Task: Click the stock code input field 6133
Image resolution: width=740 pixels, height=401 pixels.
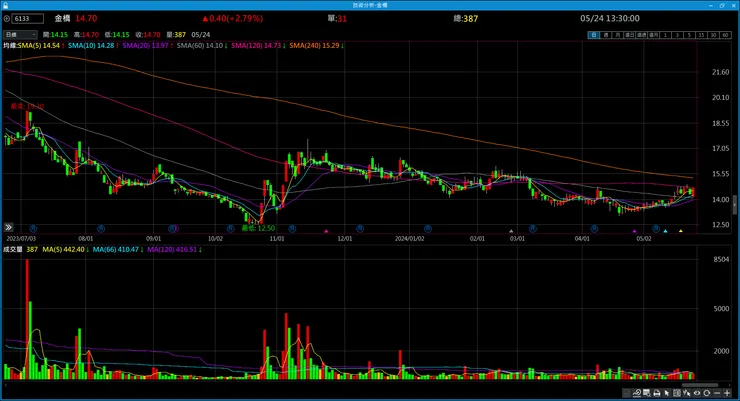Action: click(28, 18)
